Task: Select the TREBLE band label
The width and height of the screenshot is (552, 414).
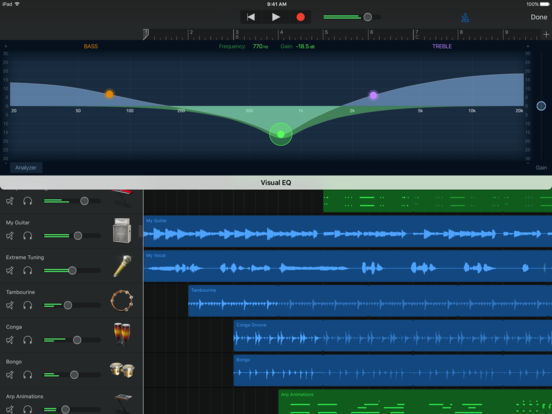Action: point(442,46)
